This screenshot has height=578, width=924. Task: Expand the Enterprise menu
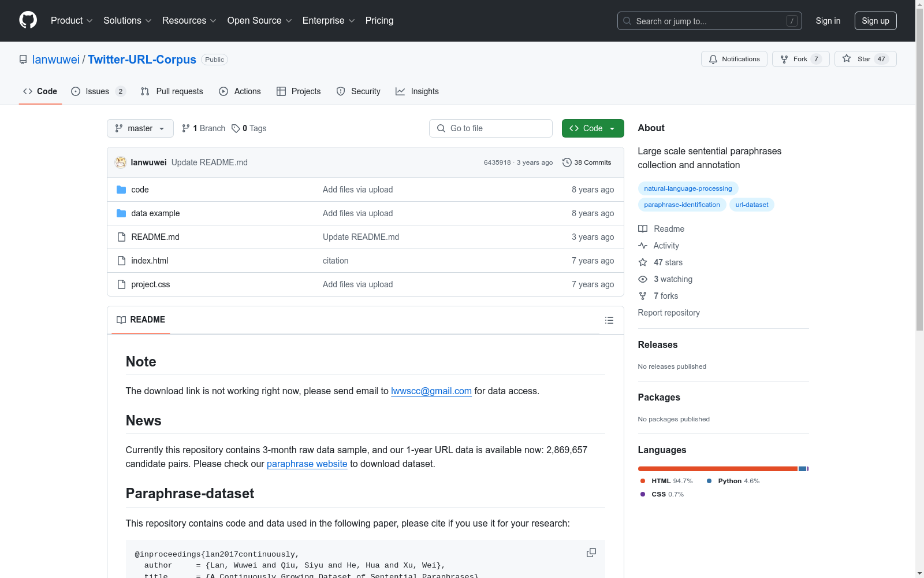click(x=329, y=21)
